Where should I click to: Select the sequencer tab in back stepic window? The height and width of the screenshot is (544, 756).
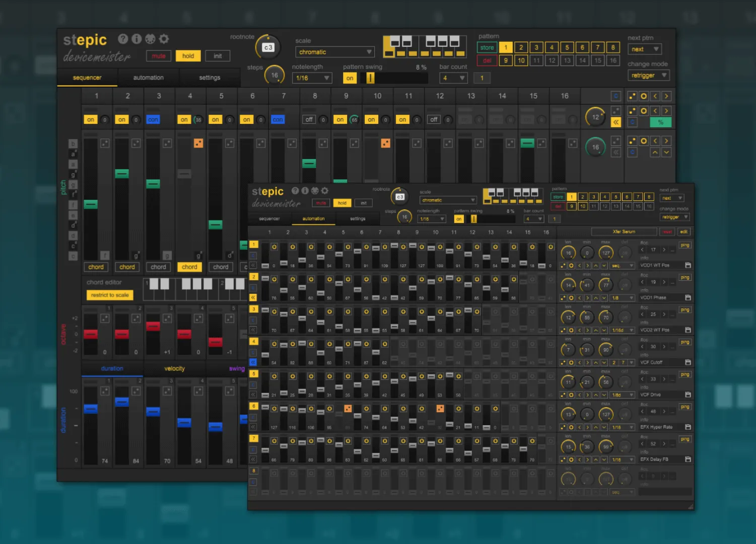87,78
